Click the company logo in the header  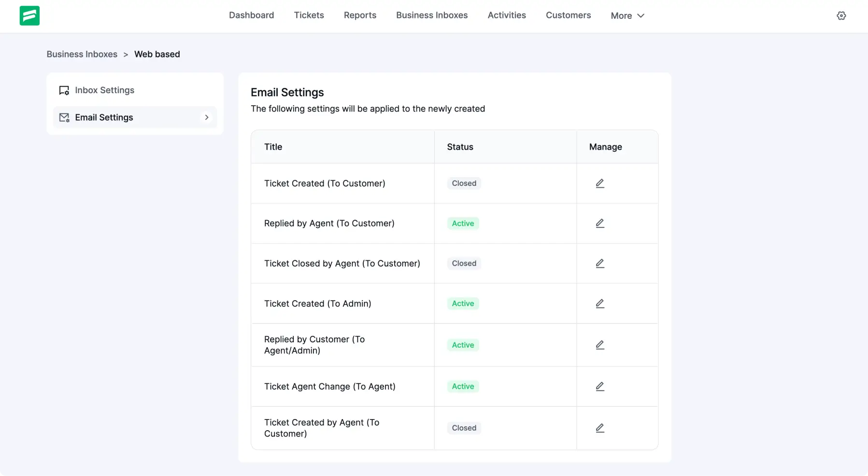29,15
